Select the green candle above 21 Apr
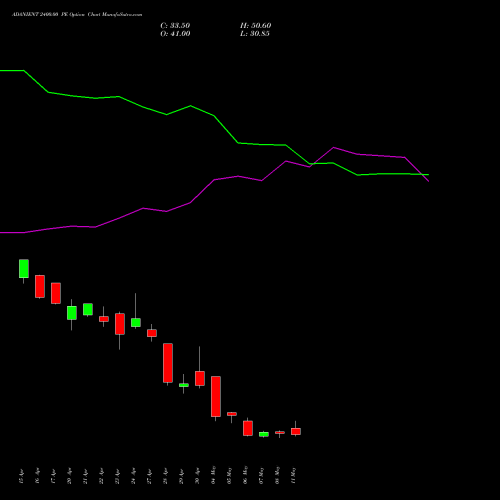 tap(88, 309)
